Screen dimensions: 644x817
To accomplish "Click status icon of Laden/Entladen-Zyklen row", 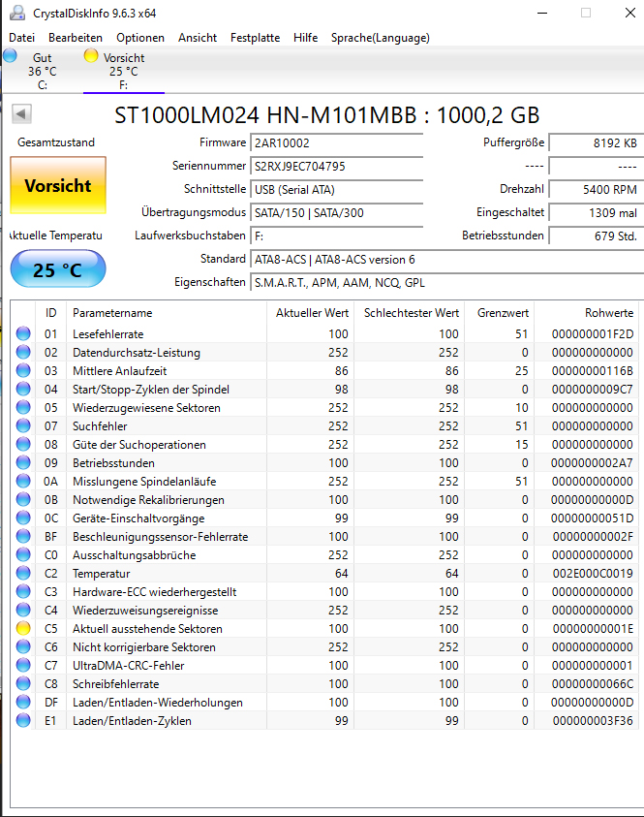I will tap(23, 720).
